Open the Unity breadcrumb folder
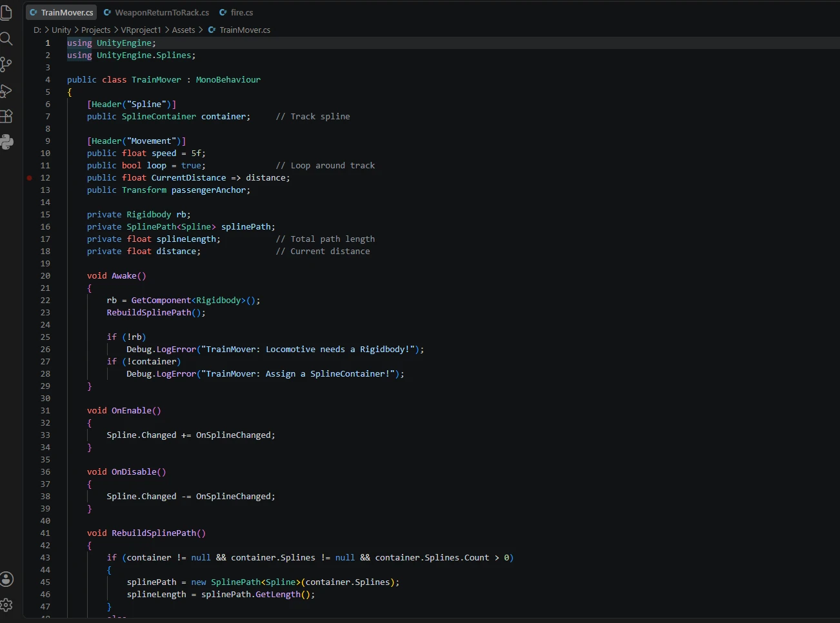This screenshot has height=623, width=840. pos(61,30)
